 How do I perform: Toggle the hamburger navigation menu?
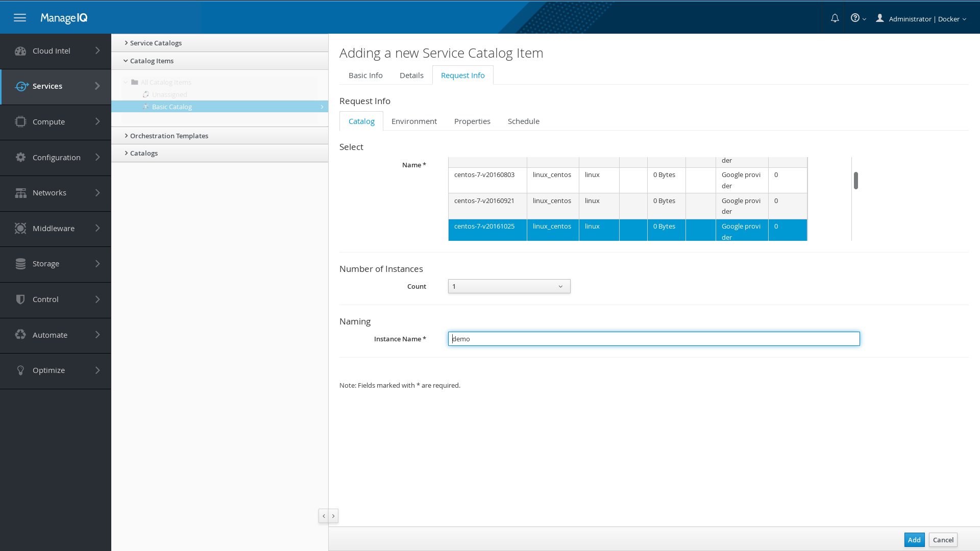[x=20, y=18]
